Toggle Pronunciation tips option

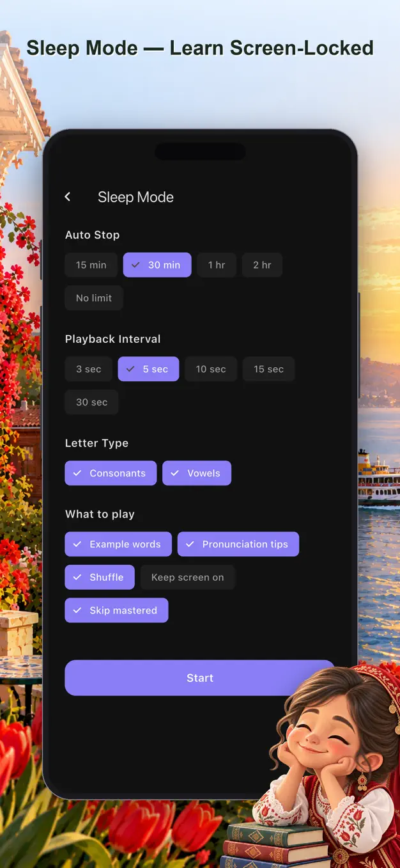(238, 544)
